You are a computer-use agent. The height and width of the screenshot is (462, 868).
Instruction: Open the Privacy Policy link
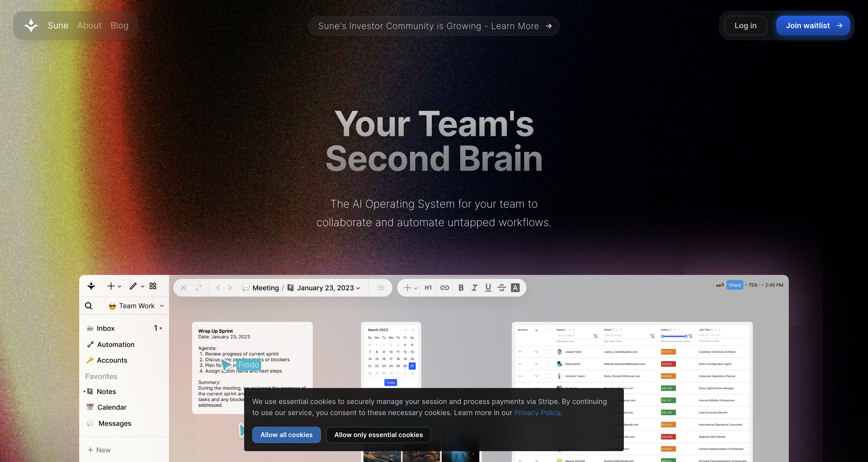(537, 412)
